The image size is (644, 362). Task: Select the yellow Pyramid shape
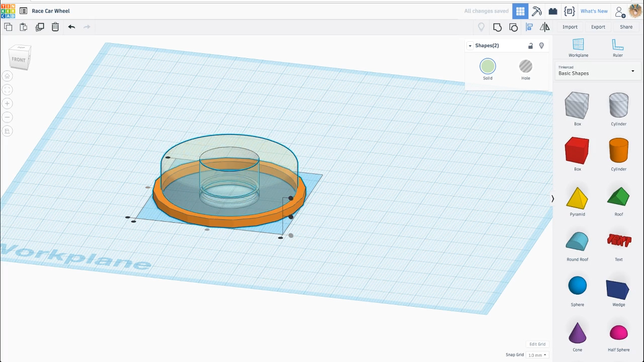click(577, 199)
